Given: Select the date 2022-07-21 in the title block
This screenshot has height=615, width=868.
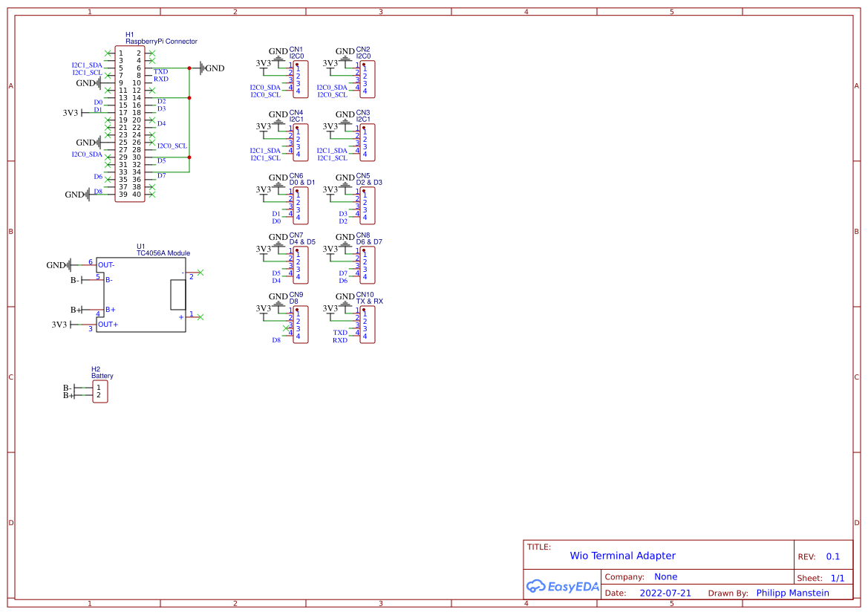Looking at the screenshot, I should pyautogui.click(x=665, y=593).
